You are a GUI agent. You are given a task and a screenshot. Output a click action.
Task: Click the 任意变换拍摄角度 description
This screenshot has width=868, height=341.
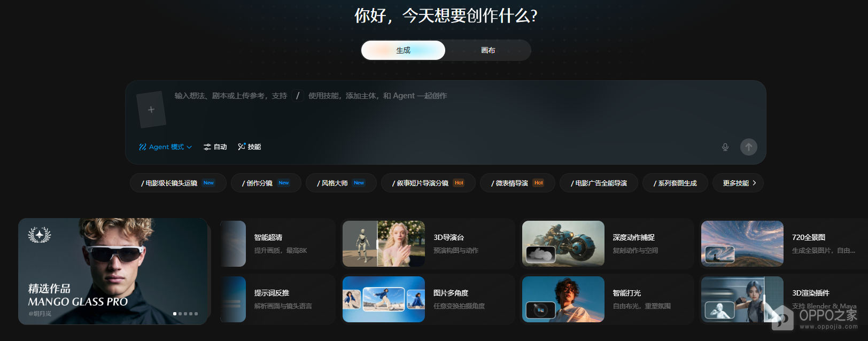pos(459,306)
